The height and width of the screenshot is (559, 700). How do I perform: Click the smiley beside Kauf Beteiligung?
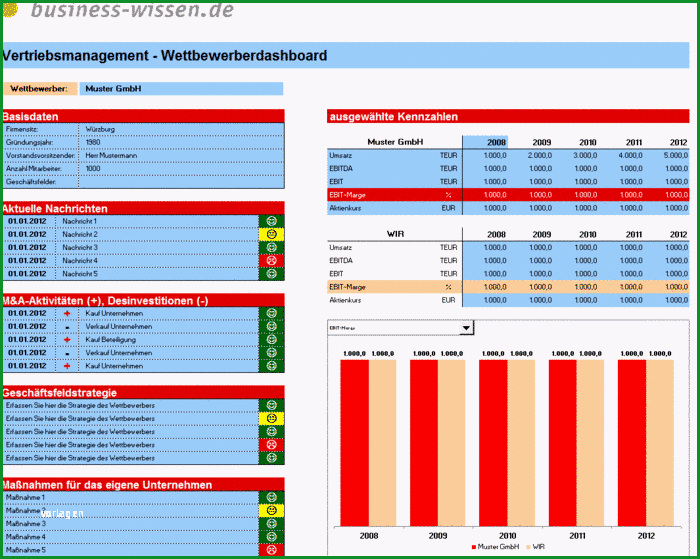click(x=271, y=339)
